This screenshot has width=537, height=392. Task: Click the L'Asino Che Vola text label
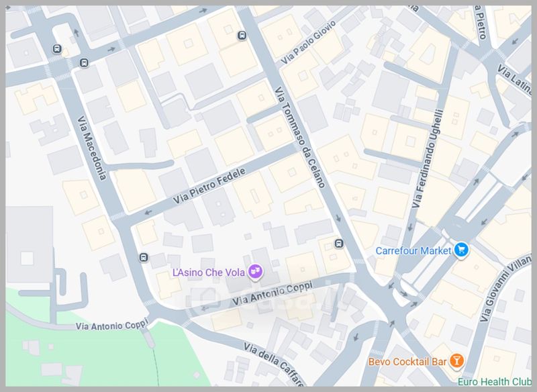click(x=209, y=273)
